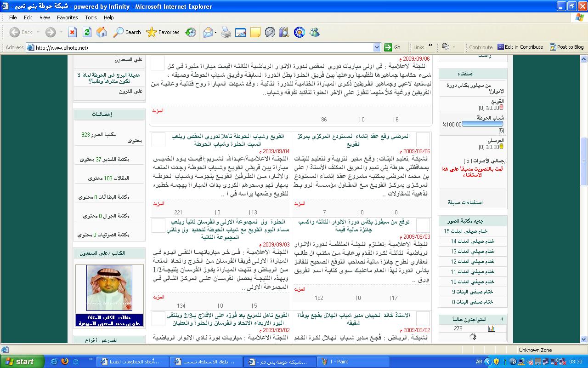The width and height of the screenshot is (588, 368).
Task: Click the Edit in Contribute button
Action: pos(520,47)
